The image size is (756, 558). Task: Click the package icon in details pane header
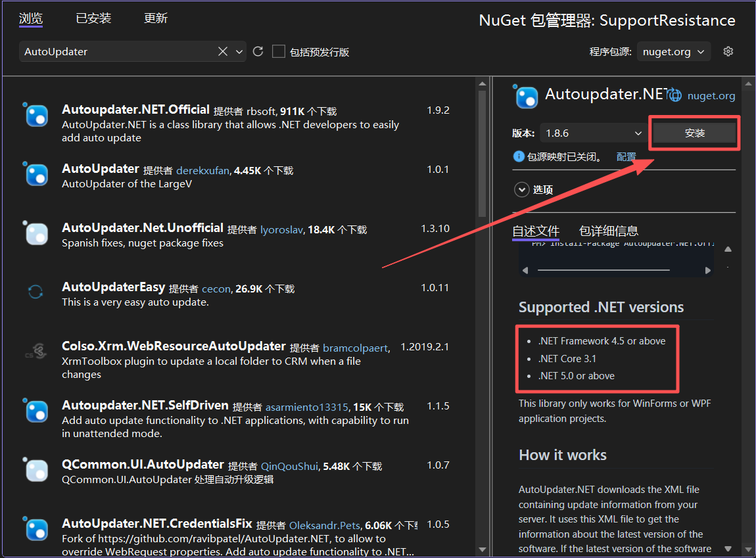point(525,97)
